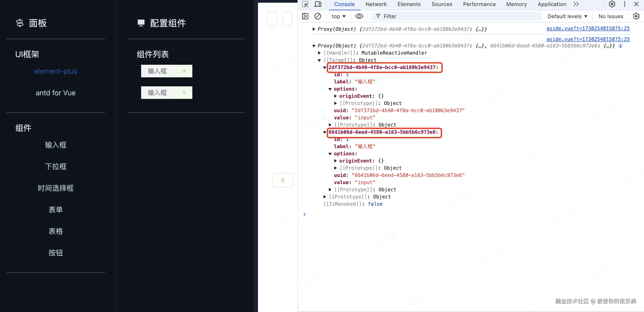
Task: Open console settings gear beside No Issues
Action: [x=636, y=16]
